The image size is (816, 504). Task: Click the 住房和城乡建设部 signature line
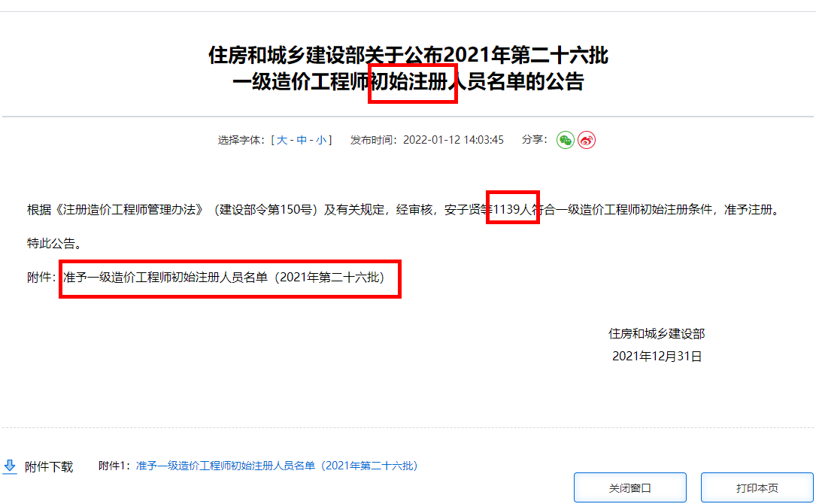click(657, 333)
